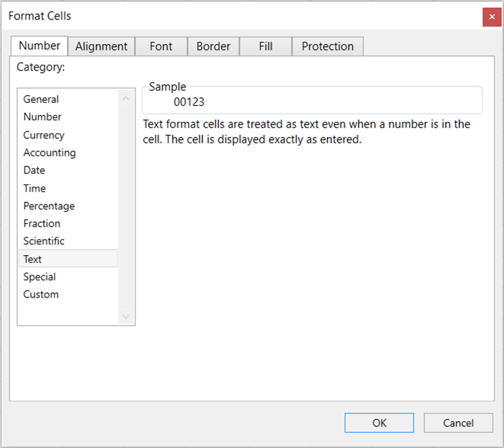
Task: Click the Cancel button
Action: pyautogui.click(x=458, y=423)
